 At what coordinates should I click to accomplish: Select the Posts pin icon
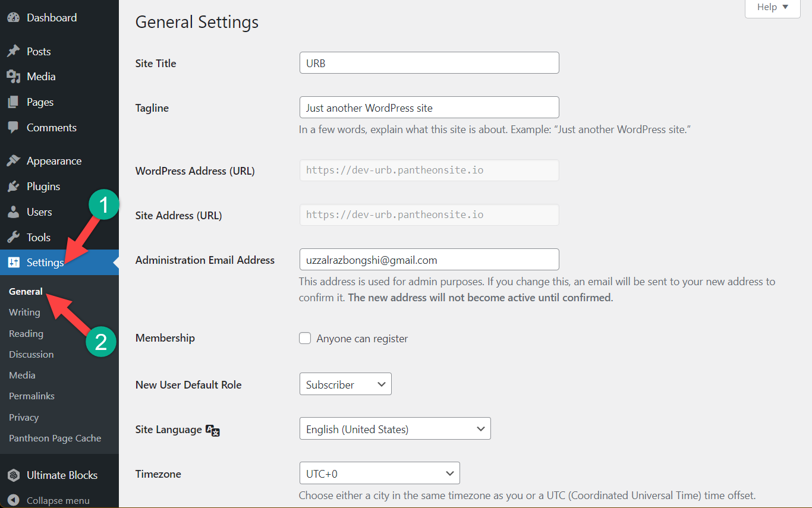point(13,51)
